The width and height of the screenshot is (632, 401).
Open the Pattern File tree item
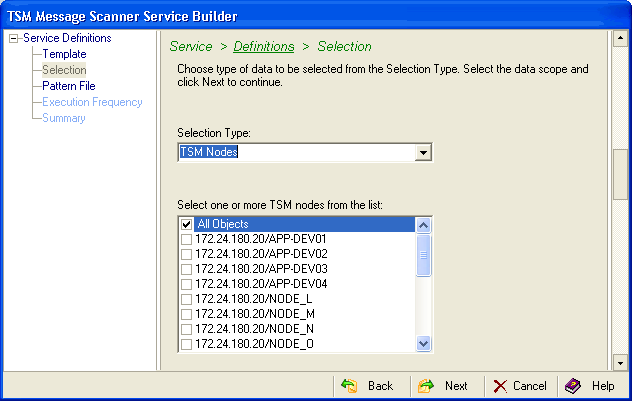click(69, 86)
